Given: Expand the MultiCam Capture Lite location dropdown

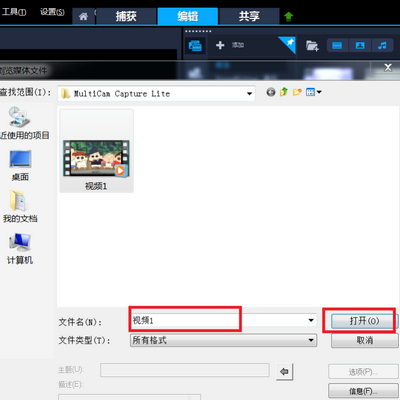Looking at the screenshot, I should 249,94.
